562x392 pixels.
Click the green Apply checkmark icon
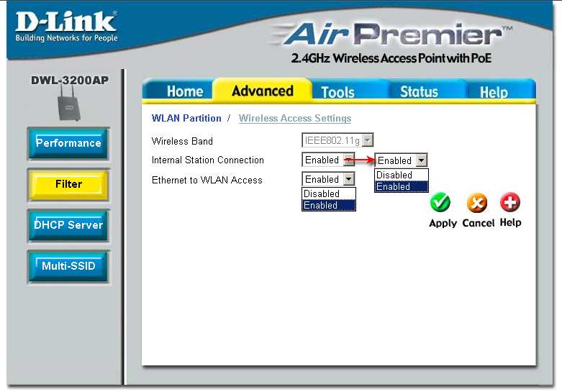(440, 202)
